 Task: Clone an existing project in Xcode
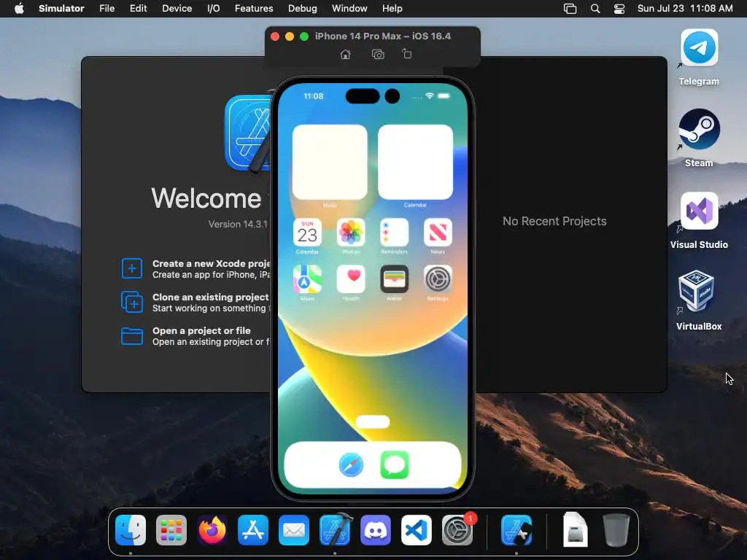196,303
